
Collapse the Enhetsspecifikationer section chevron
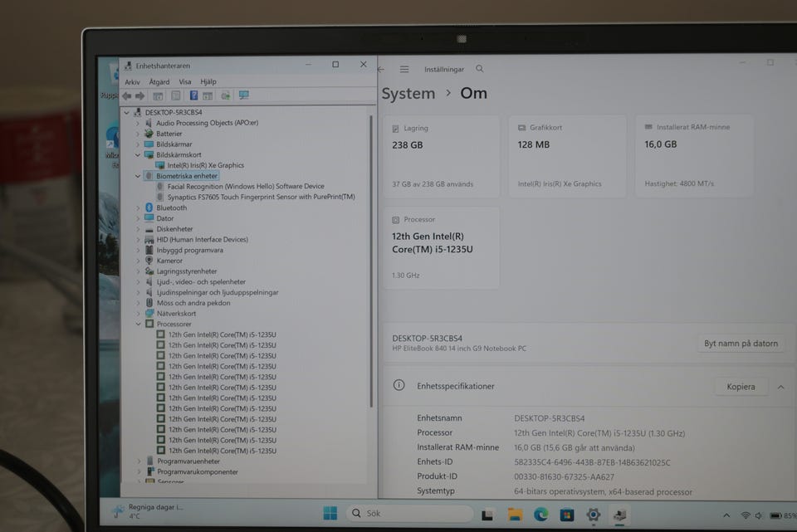click(x=780, y=387)
